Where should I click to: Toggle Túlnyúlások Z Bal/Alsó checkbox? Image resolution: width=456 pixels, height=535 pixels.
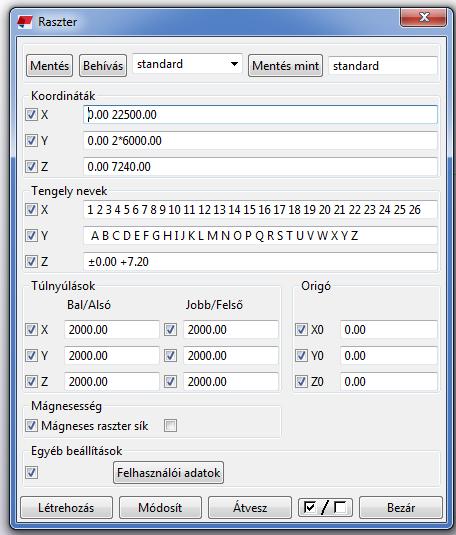[x=31, y=381]
